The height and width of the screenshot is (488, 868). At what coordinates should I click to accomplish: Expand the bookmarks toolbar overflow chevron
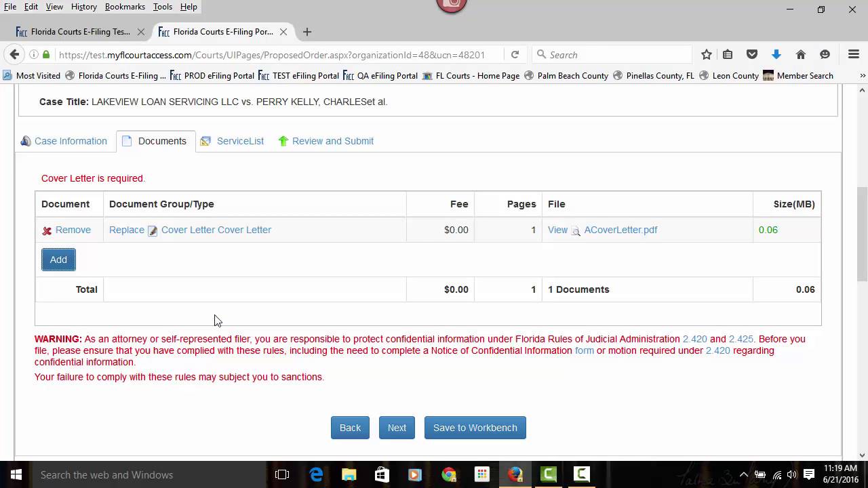coord(863,76)
